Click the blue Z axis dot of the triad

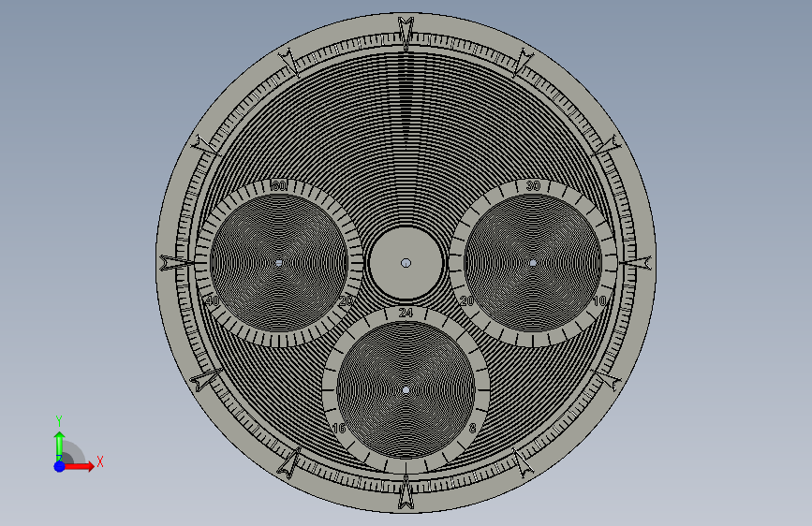coord(60,466)
